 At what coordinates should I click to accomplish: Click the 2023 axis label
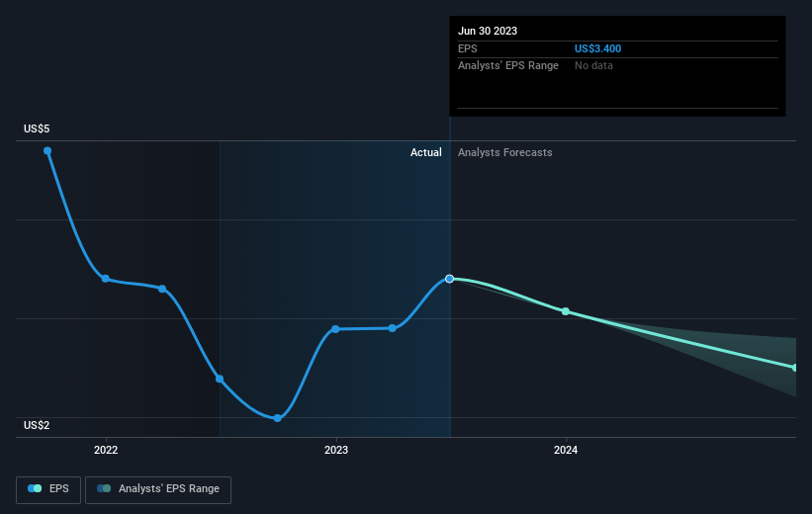point(336,451)
